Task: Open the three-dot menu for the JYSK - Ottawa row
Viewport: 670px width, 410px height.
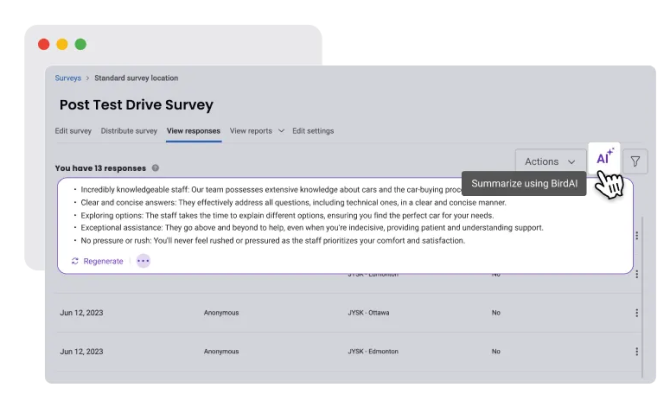Action: (636, 313)
